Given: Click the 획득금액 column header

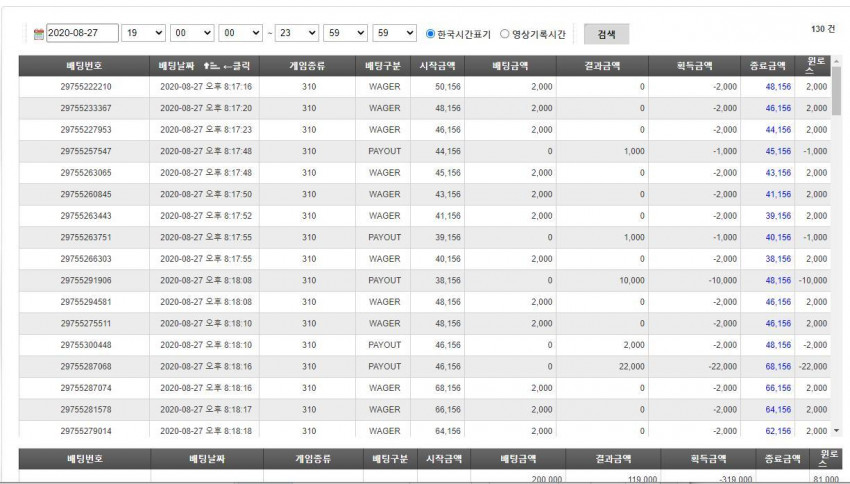Looking at the screenshot, I should [694, 66].
